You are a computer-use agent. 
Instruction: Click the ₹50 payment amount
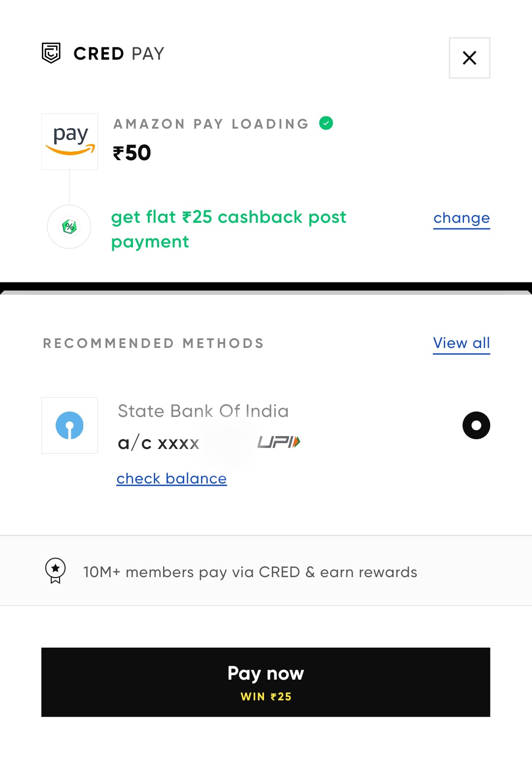(132, 153)
